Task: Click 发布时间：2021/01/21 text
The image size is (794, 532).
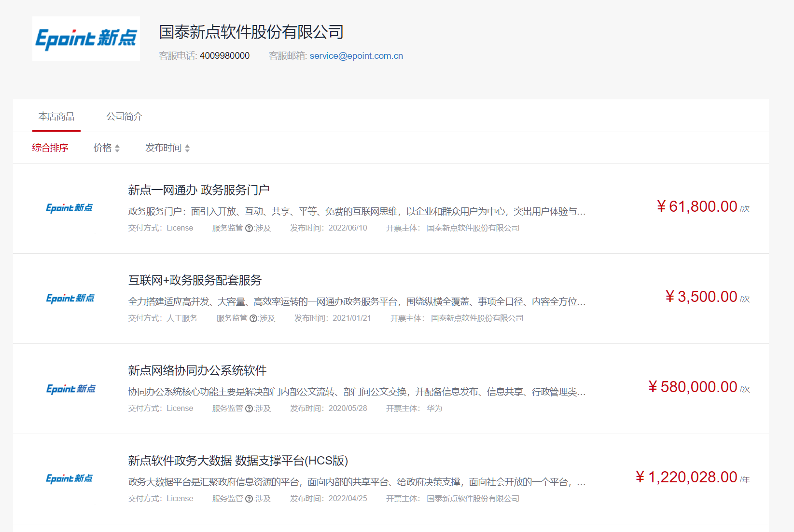Action: point(333,318)
